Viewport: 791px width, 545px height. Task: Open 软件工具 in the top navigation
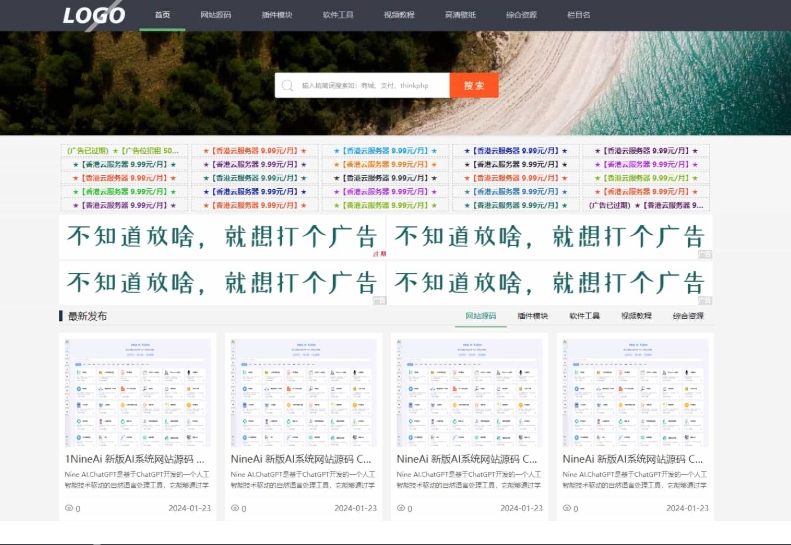pos(338,15)
